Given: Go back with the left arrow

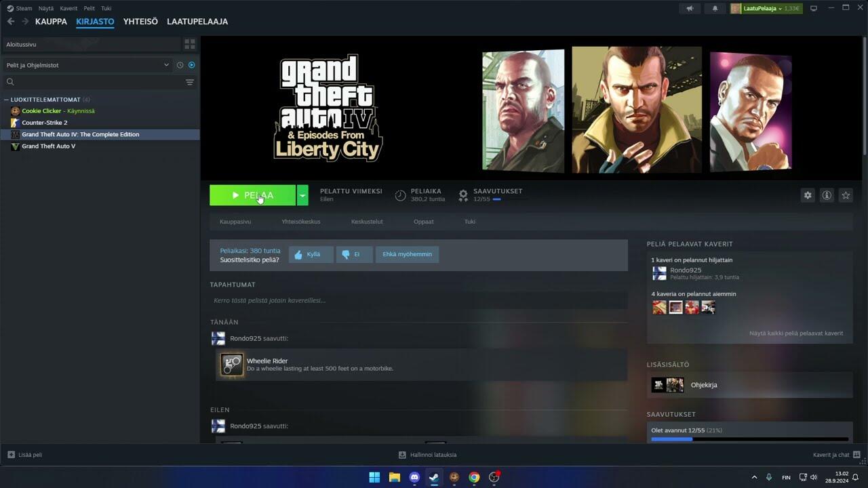Looking at the screenshot, I should (x=11, y=22).
